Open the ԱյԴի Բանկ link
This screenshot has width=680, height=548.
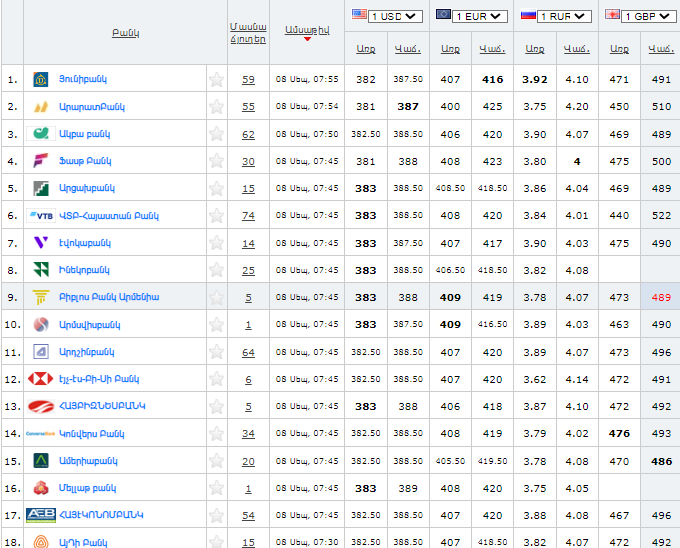[x=83, y=542]
